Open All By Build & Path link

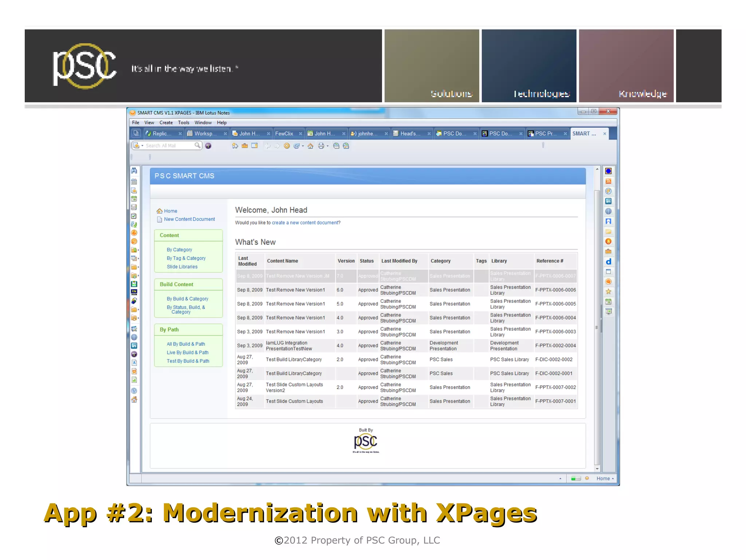(x=186, y=344)
